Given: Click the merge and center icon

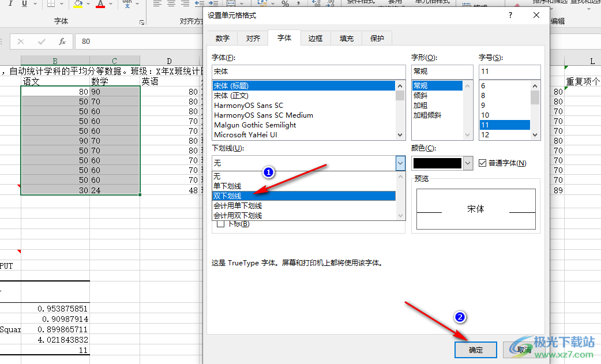Looking at the screenshot, I should point(231,3).
